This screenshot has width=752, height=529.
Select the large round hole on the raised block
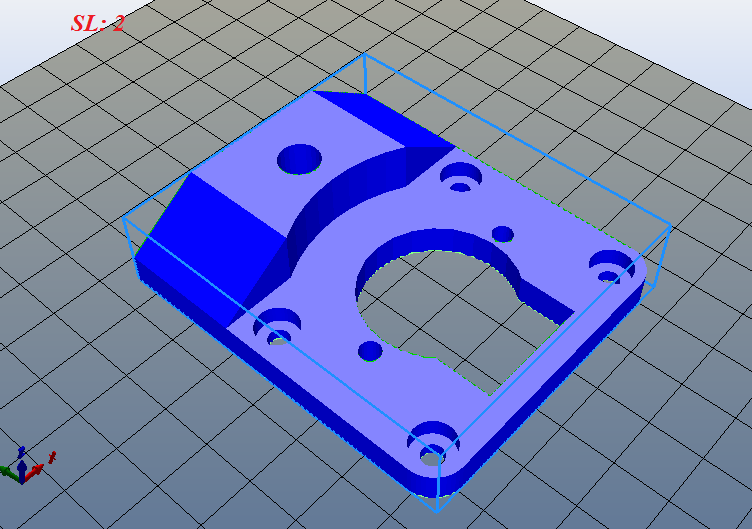coord(299,158)
